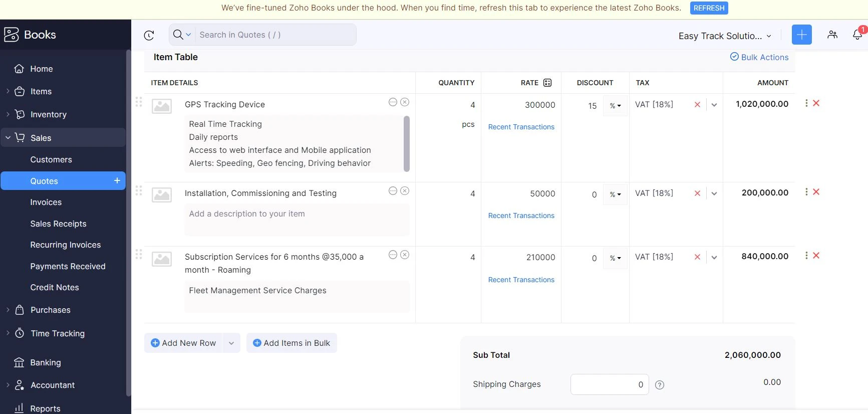
Task: Expand the Purchases sidebar section
Action: [50, 310]
